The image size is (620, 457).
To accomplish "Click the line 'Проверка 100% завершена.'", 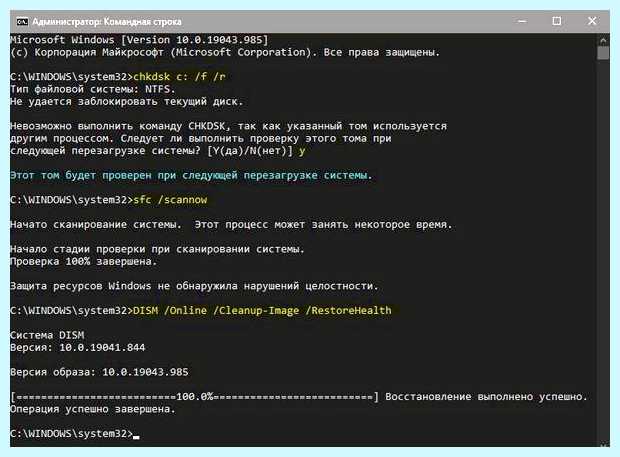I will click(83, 261).
